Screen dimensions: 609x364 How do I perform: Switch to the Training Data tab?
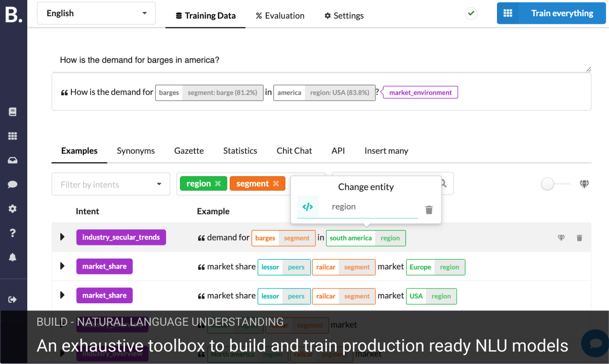pyautogui.click(x=205, y=16)
